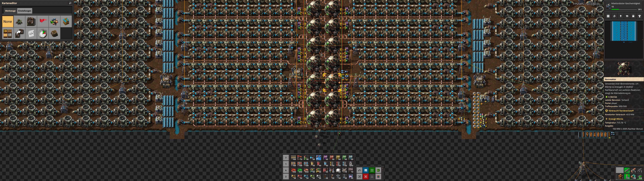Pick the rails item with count 100
Image resolution: width=644 pixels, height=181 pixels.
[x=293, y=158]
